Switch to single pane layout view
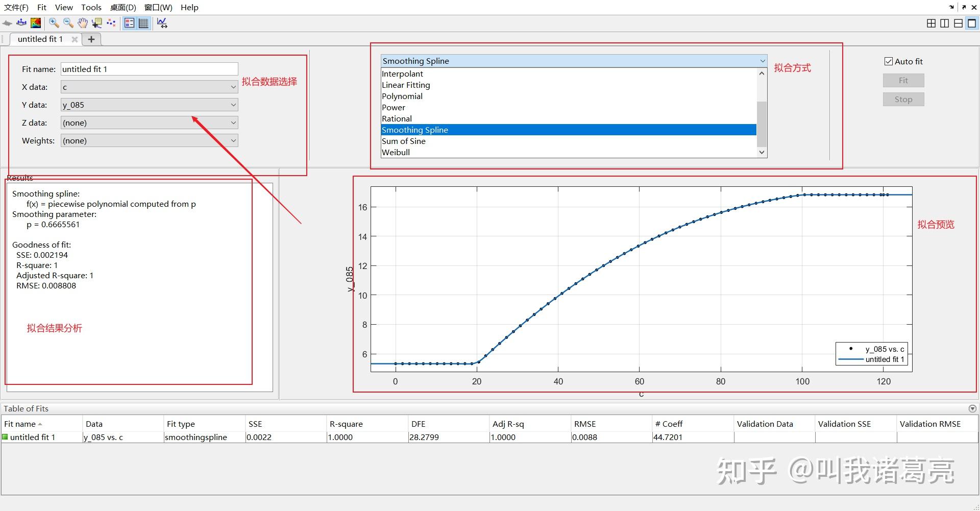This screenshot has height=511, width=980. (972, 23)
